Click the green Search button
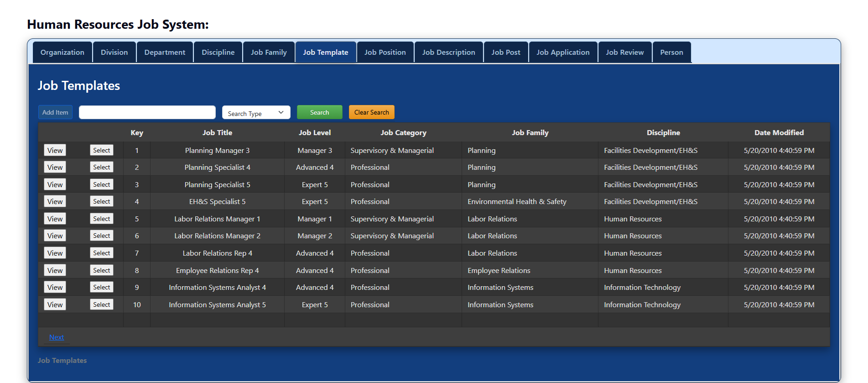 click(319, 112)
